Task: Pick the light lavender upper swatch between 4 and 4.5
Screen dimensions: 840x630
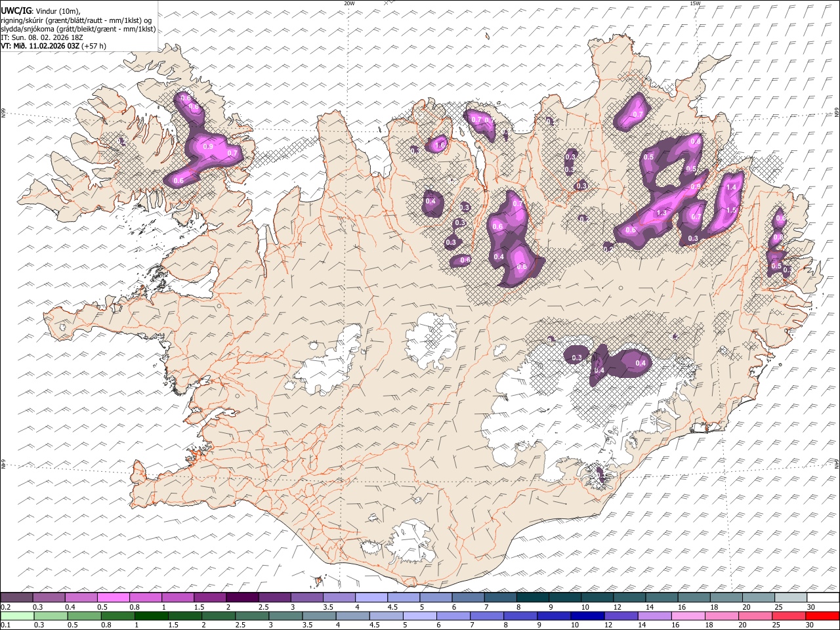Action: (371, 597)
